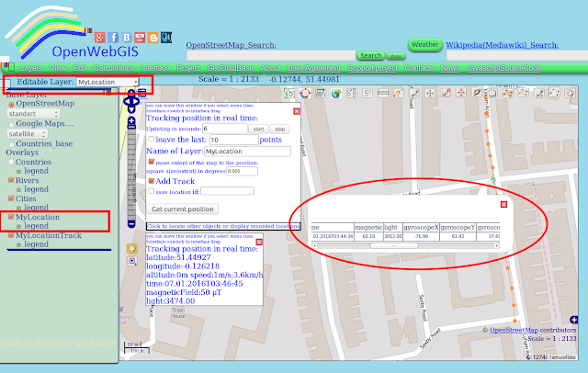Viewport: 588px width, 373px height.
Task: Select the hand pan tool in top toolbar
Action: click(570, 93)
